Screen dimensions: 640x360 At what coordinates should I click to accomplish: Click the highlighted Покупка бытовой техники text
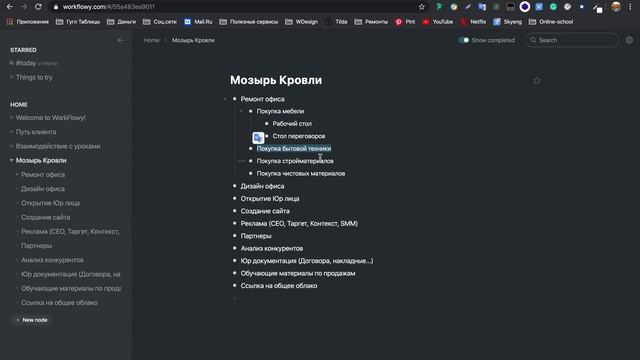click(294, 149)
